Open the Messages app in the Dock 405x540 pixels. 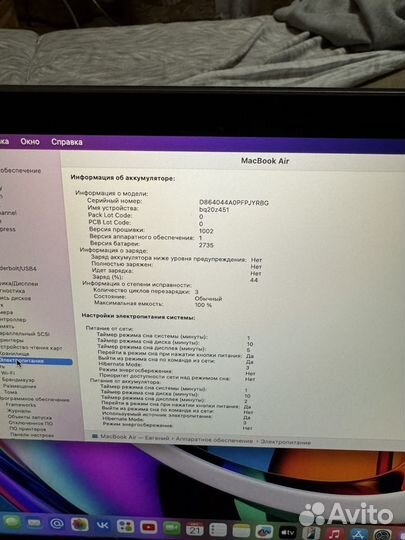pos(11,523)
